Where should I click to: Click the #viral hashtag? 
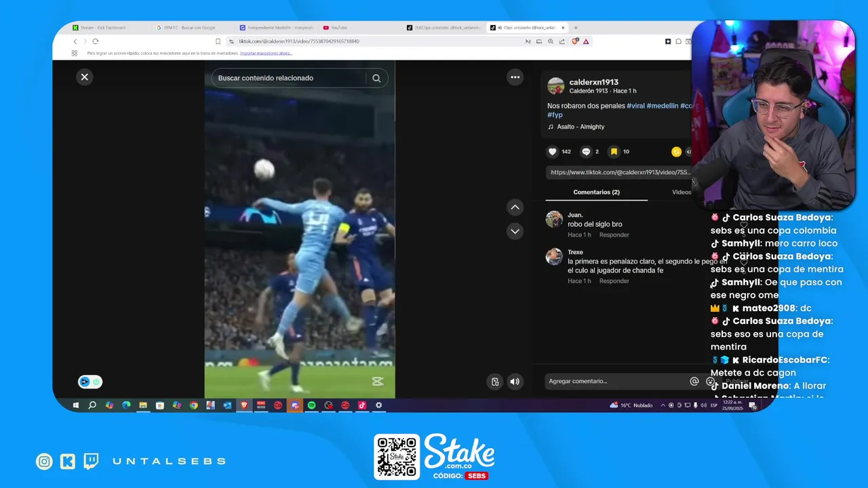tap(635, 106)
